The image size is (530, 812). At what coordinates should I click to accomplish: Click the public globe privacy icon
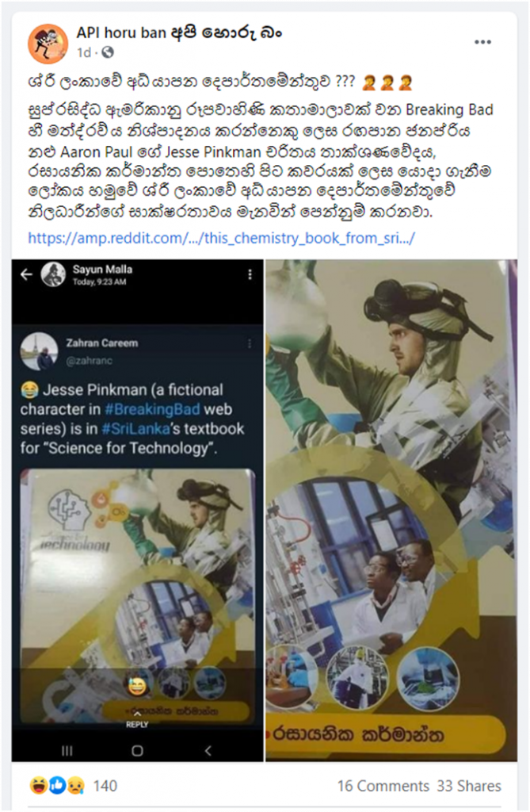coord(108,52)
